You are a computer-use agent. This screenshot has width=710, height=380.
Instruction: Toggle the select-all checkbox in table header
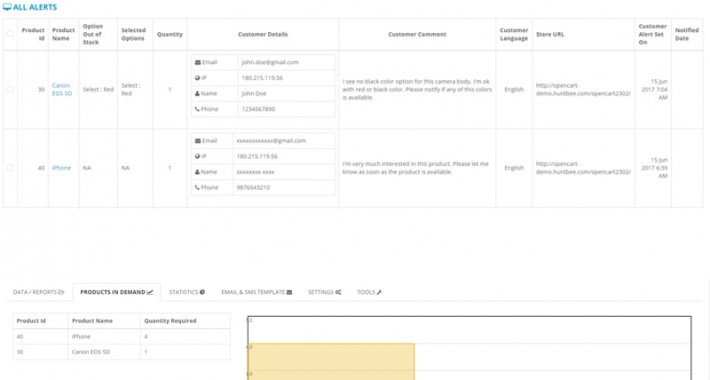tap(10, 34)
